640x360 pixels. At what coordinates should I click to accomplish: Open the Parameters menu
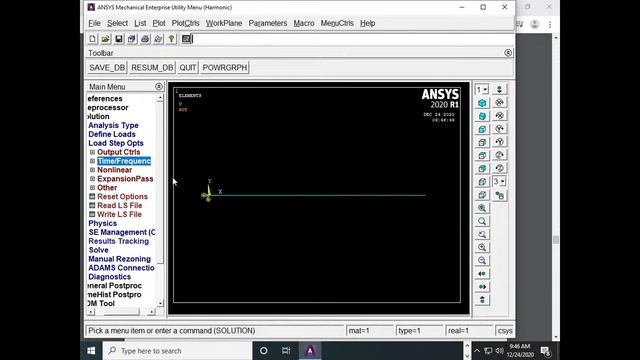268,23
